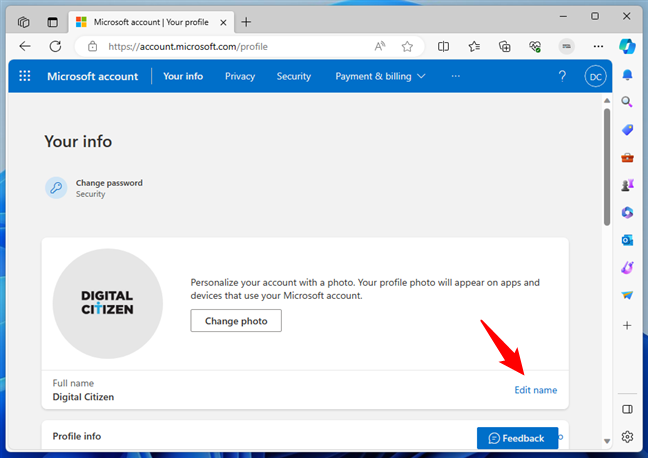This screenshot has width=648, height=458.
Task: Click the scrollbar down arrow
Action: 607,441
